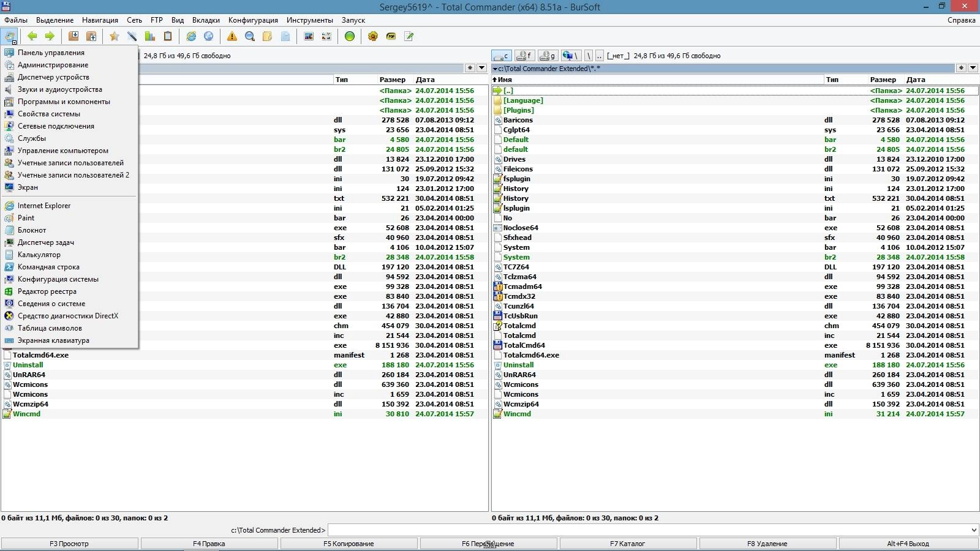Select drive g in right panel
This screenshot has height=551, width=980.
[x=548, y=56]
